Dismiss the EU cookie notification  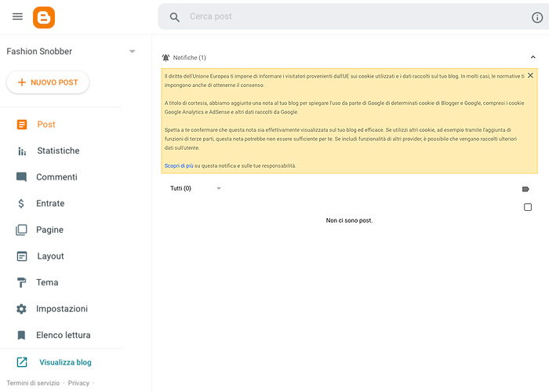click(x=530, y=75)
